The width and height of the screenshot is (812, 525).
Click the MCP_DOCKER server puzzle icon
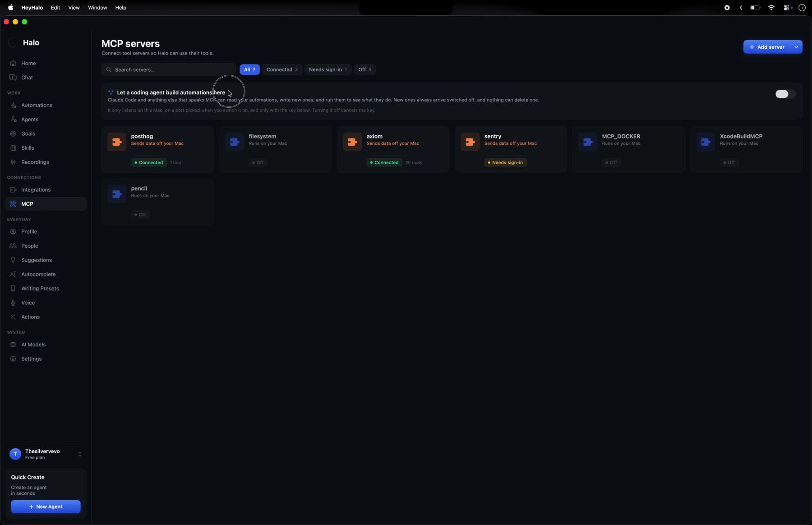click(588, 142)
